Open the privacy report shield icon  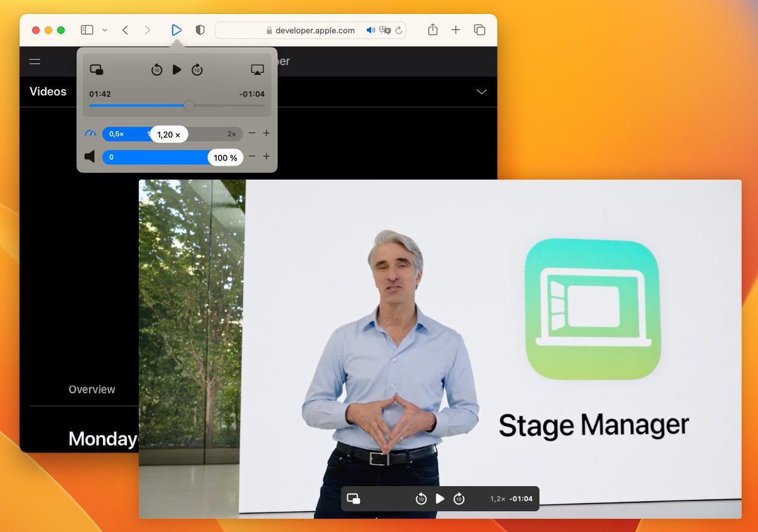(x=200, y=30)
